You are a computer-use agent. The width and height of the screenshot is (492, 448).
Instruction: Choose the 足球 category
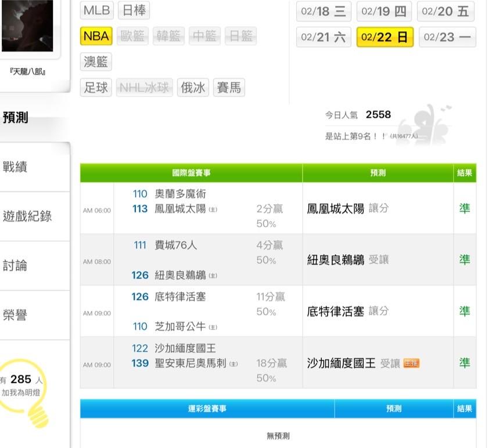pos(96,88)
